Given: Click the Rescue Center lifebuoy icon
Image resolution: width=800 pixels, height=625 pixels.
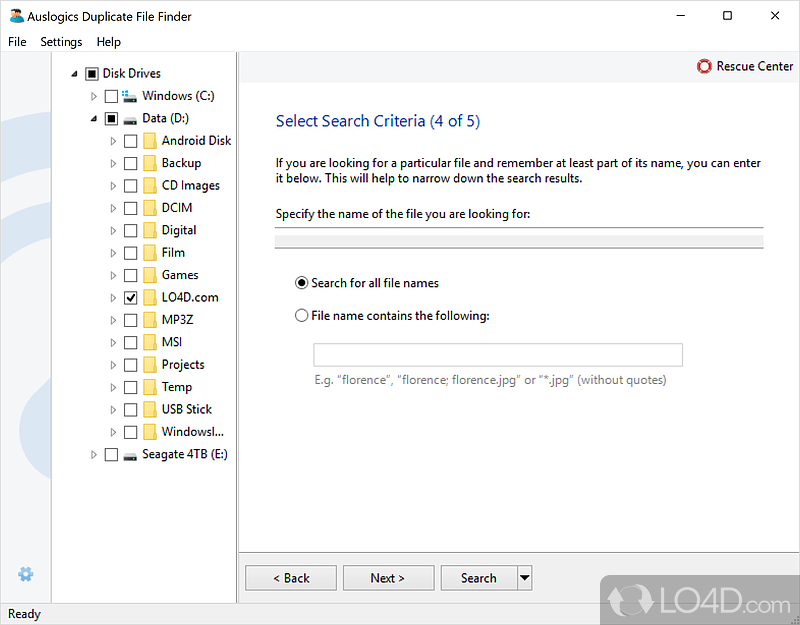Looking at the screenshot, I should (x=705, y=66).
